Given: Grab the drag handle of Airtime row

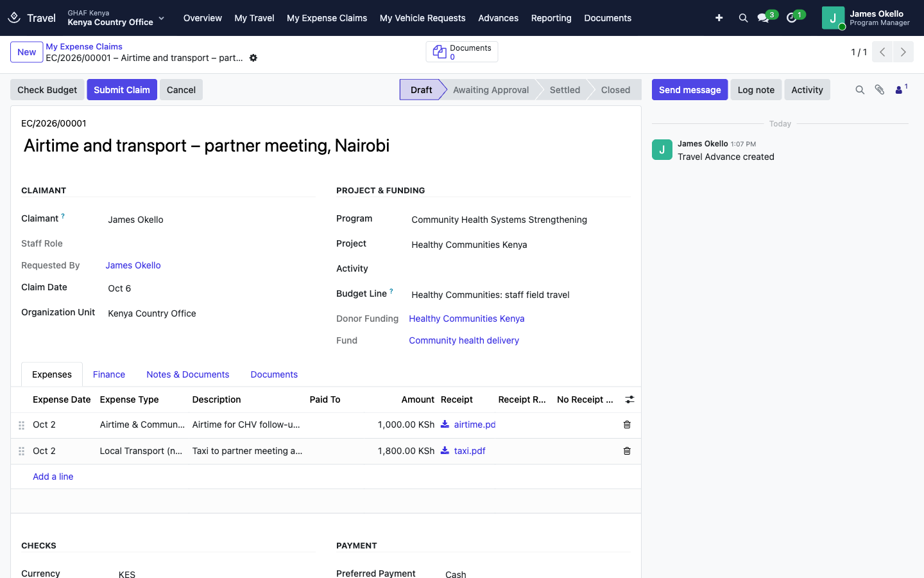Looking at the screenshot, I should pos(21,425).
